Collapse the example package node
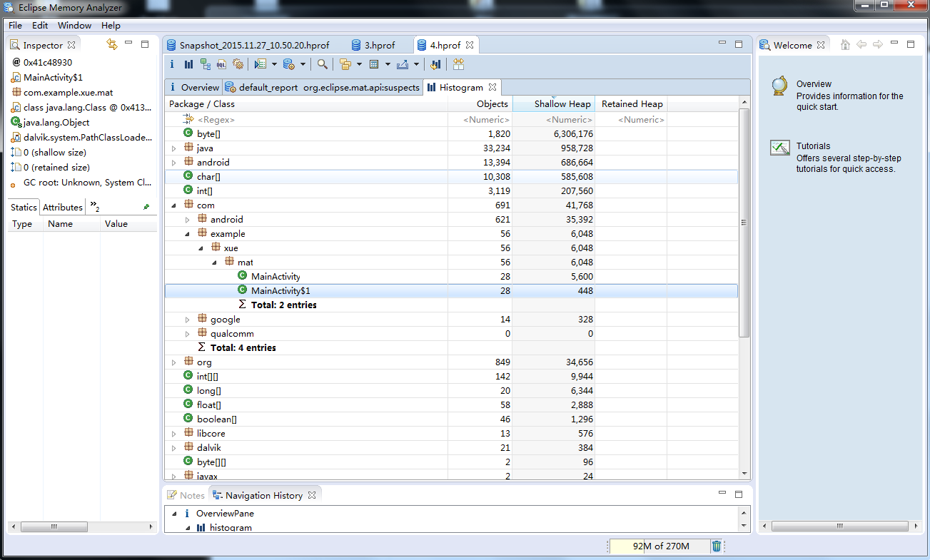The image size is (930, 560). coord(187,234)
